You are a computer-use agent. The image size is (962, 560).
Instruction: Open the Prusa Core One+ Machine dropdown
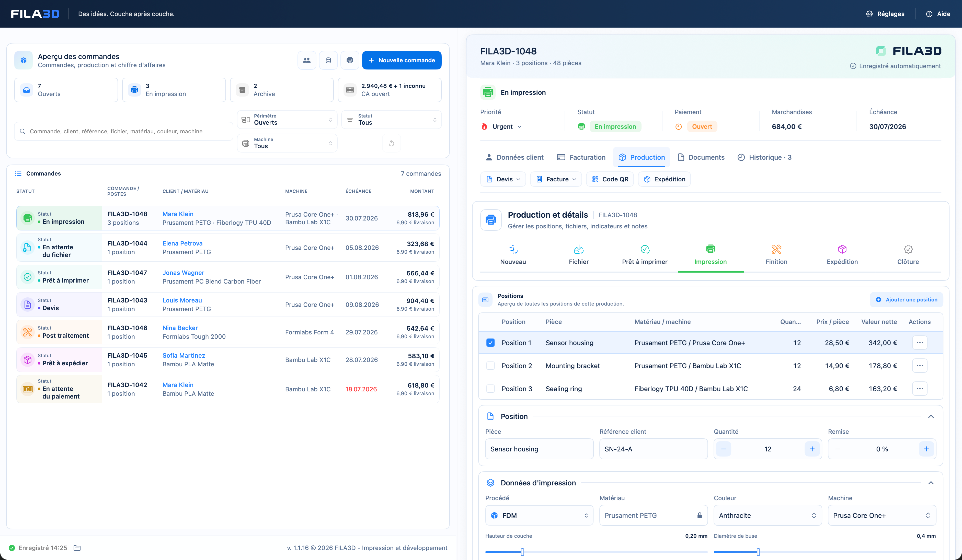click(882, 515)
